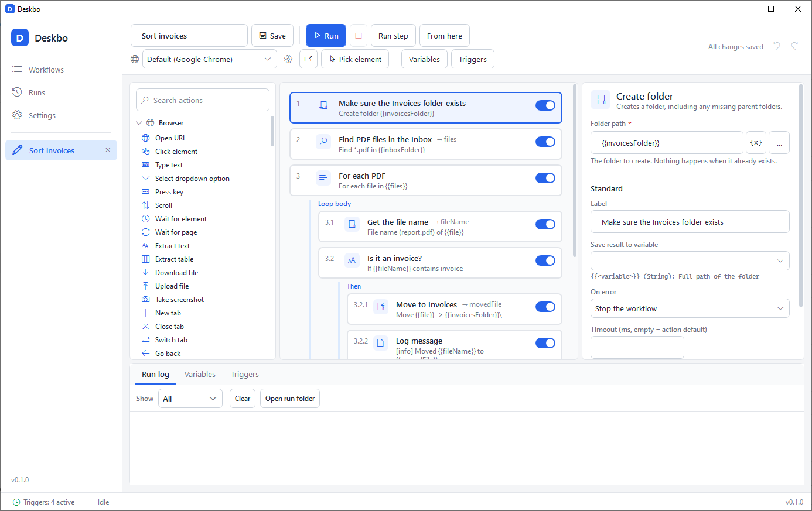The height and width of the screenshot is (511, 812).
Task: Open Workflows in the sidebar
Action: tap(61, 70)
